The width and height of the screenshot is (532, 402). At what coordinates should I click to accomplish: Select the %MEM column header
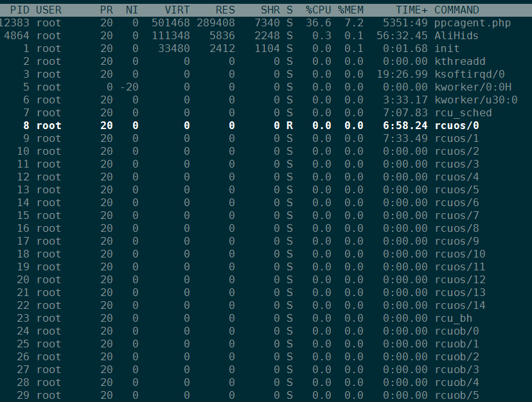350,10
